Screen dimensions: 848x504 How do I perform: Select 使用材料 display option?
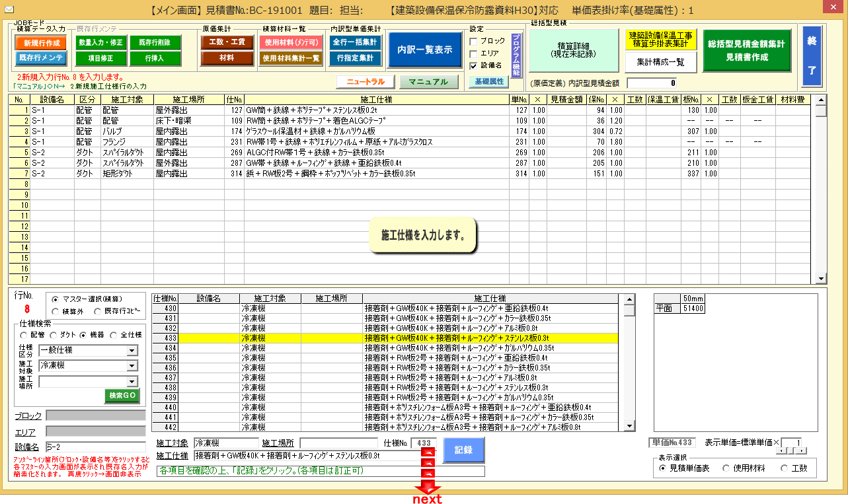coord(726,468)
